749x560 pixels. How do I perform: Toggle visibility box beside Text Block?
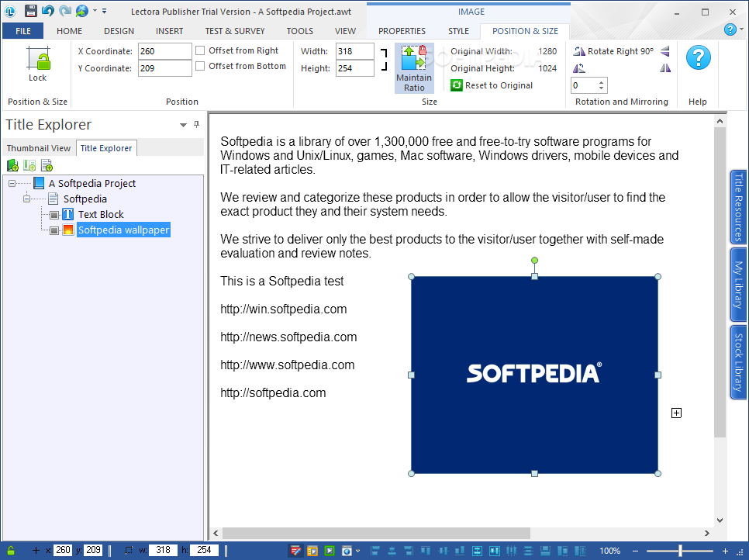point(54,215)
